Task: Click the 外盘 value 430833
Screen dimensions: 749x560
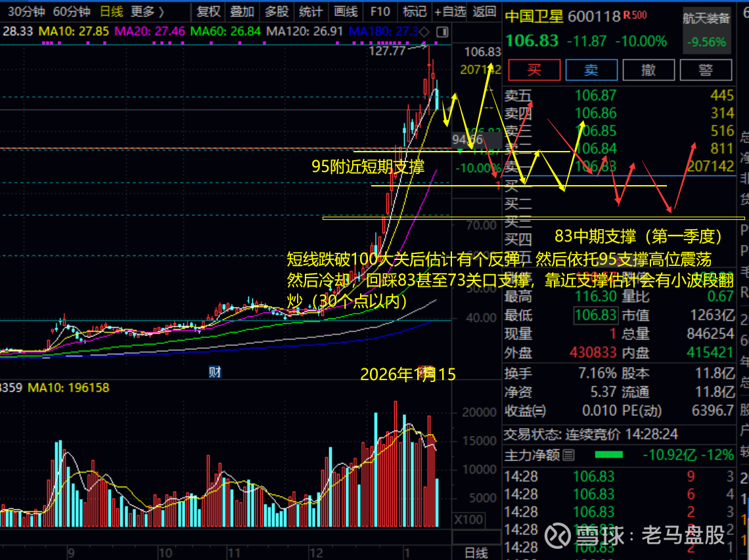Action: tap(593, 353)
